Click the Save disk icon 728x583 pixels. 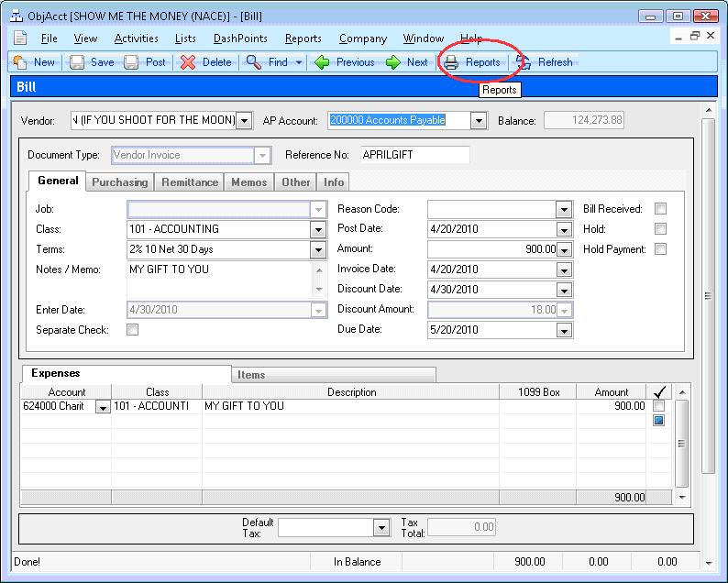[77, 62]
